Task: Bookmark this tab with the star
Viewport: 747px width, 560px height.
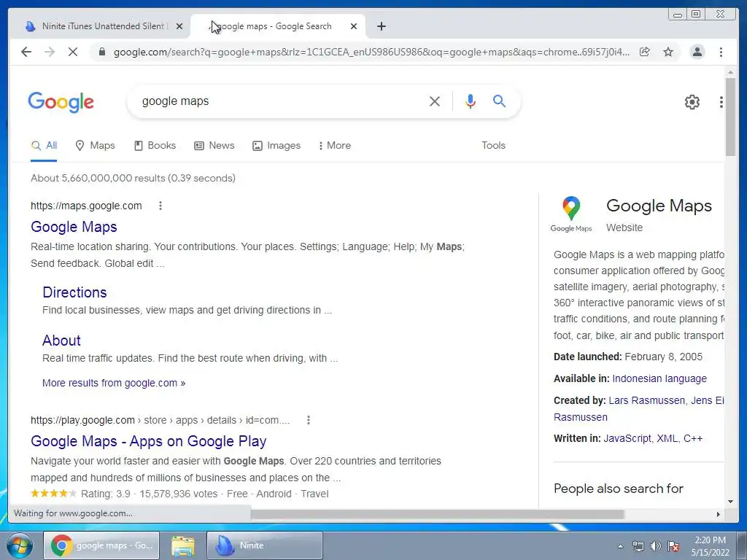Action: (668, 52)
